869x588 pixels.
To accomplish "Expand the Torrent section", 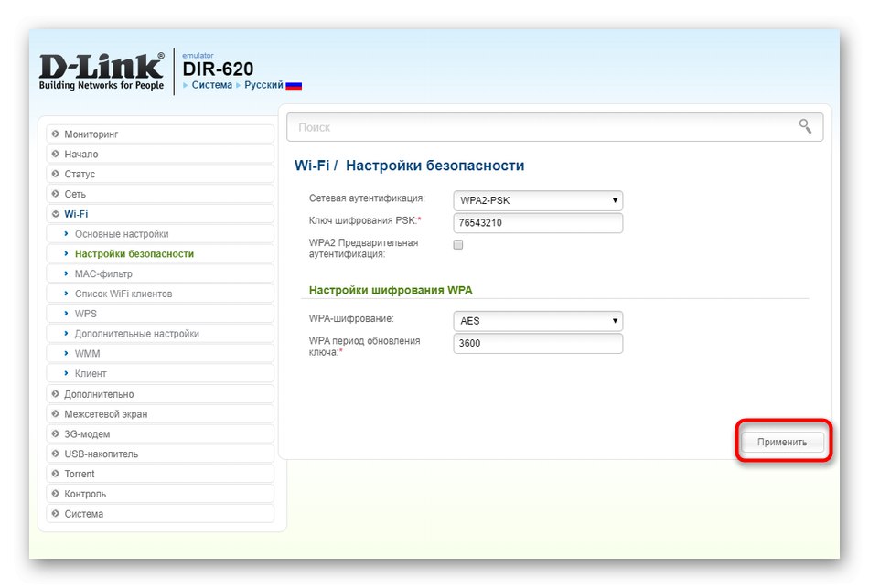I will click(x=160, y=474).
